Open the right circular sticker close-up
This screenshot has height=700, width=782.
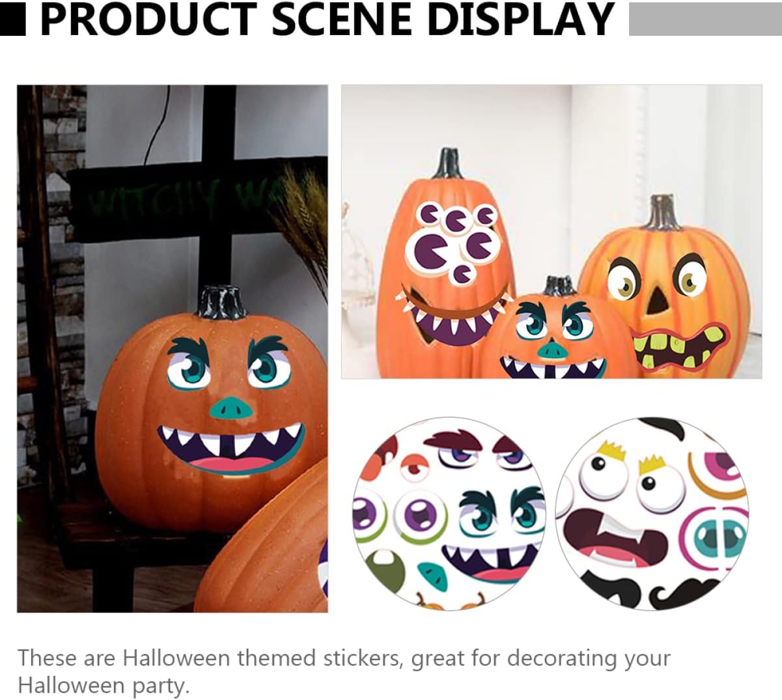coord(652,514)
